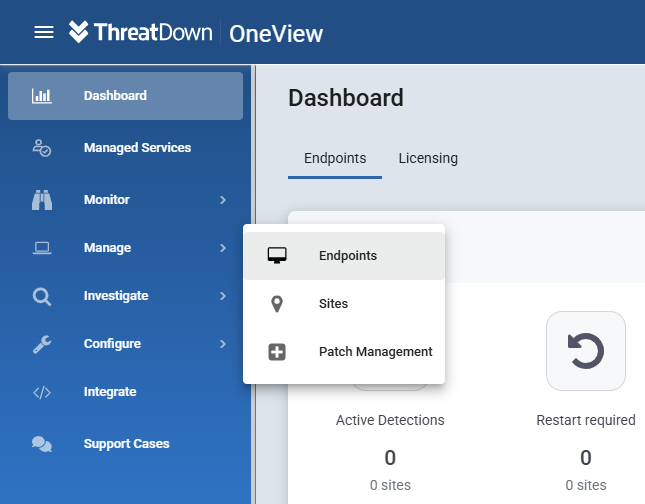Click the Investigate sidebar label
645x504 pixels.
[116, 296]
